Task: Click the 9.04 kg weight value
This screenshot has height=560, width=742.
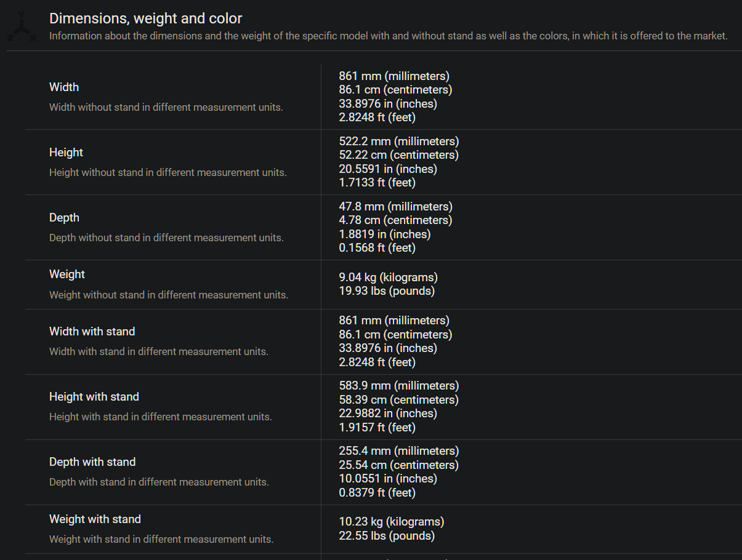Action: tap(389, 278)
